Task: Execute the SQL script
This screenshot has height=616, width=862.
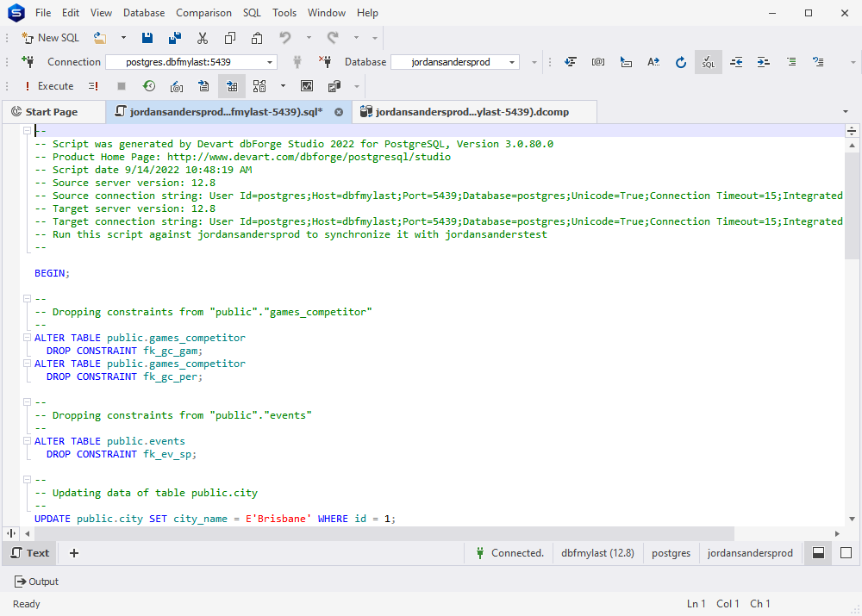Action: click(48, 86)
